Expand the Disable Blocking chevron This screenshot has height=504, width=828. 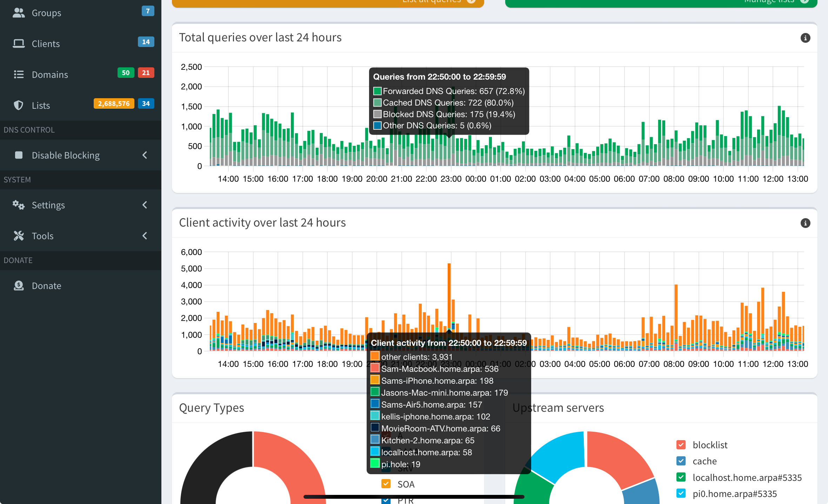pos(145,155)
